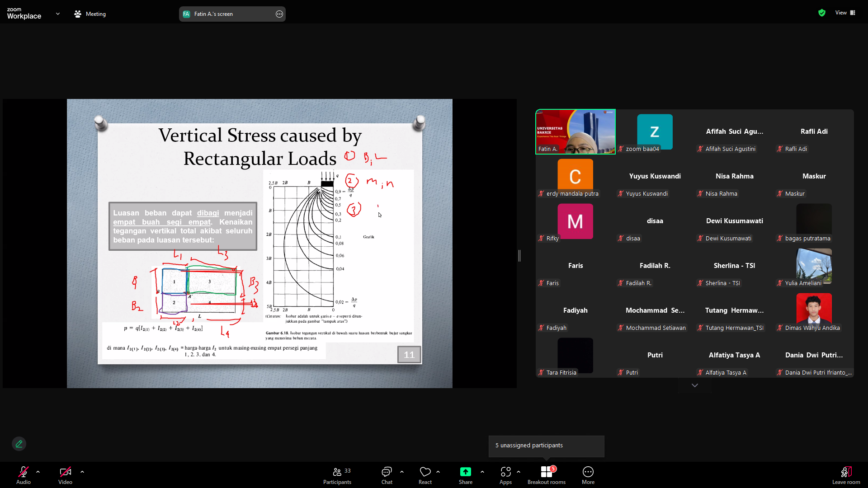Viewport: 868px width, 488px height.
Task: Click the muted mic icon beside Faris
Action: click(x=541, y=283)
